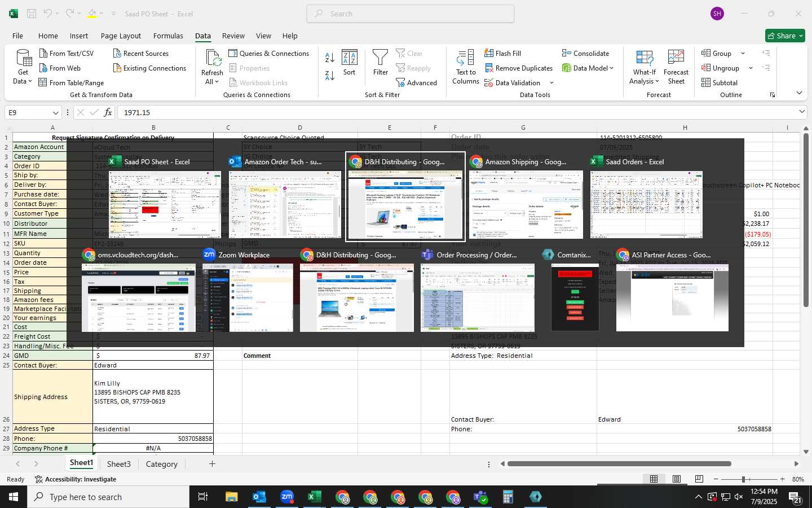Click Remove Duplicates

coord(519,68)
